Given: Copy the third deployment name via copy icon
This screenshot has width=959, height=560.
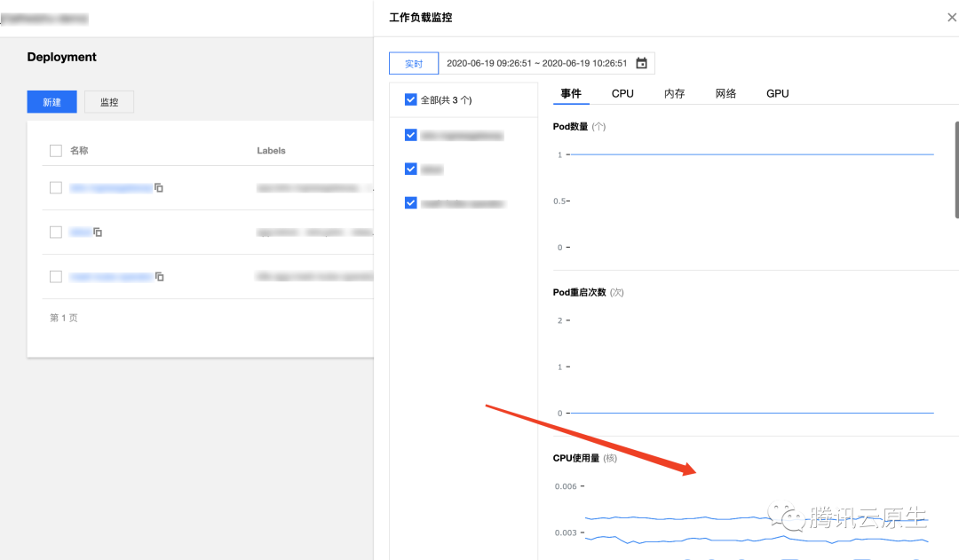Looking at the screenshot, I should pos(160,277).
